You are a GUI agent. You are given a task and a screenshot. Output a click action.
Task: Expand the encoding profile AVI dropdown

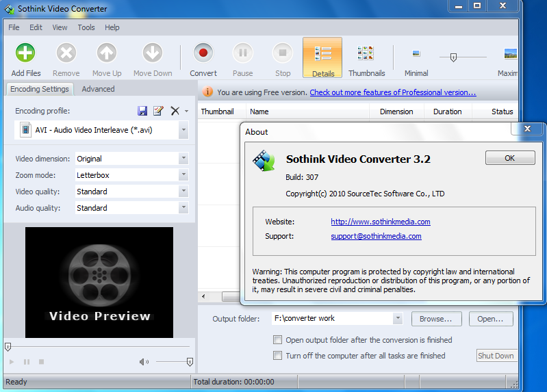pyautogui.click(x=183, y=130)
